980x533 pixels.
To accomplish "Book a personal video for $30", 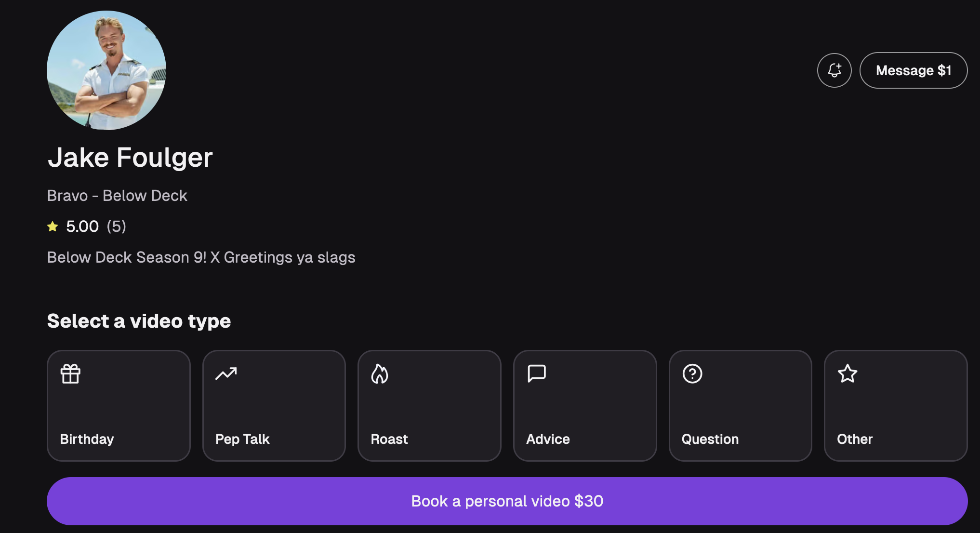I will coord(507,501).
